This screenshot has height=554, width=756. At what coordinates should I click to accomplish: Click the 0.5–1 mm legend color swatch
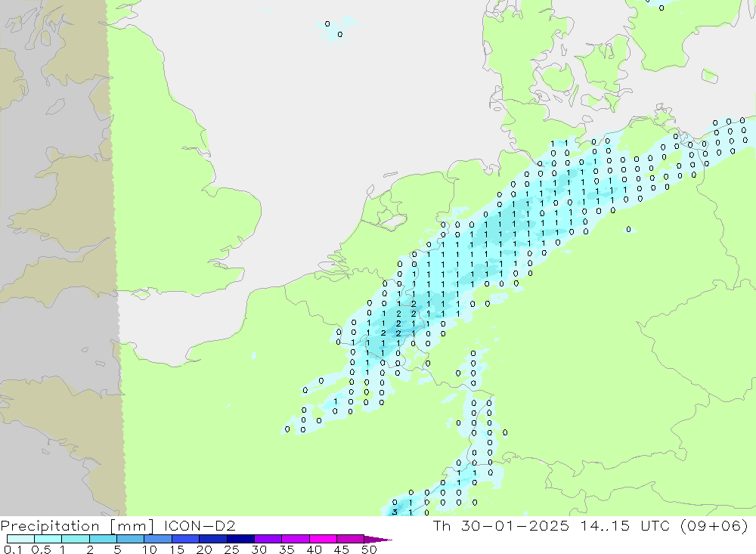coord(48,539)
